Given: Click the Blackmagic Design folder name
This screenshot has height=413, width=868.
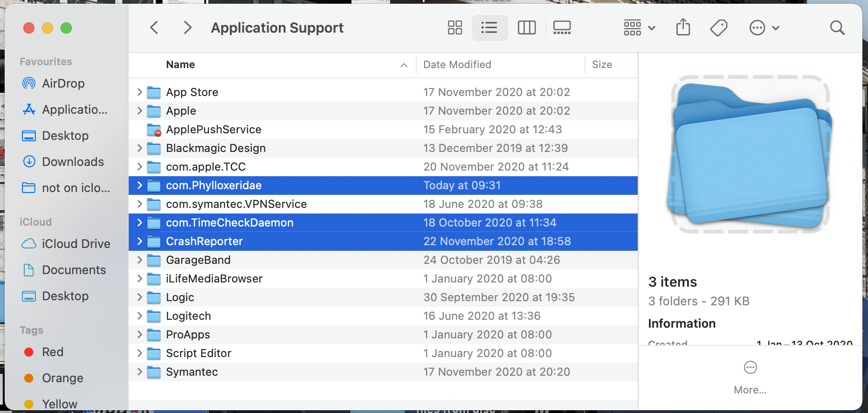Looking at the screenshot, I should (216, 148).
